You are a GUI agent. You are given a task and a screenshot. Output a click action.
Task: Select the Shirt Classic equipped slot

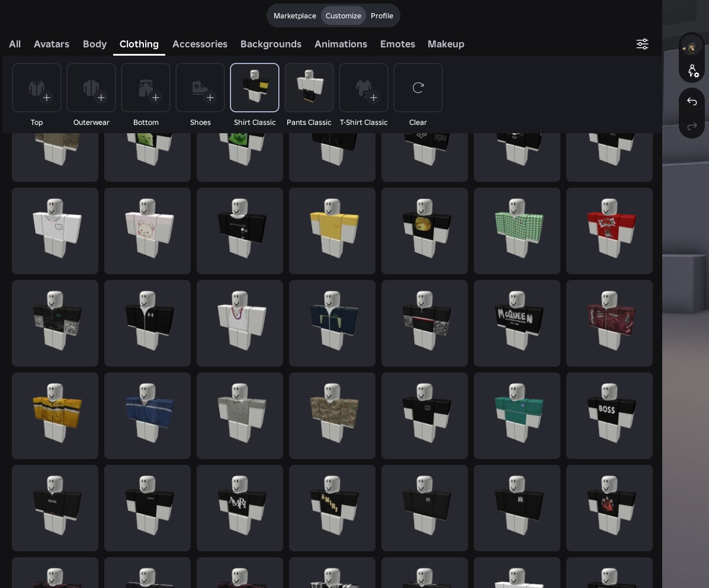coord(255,88)
